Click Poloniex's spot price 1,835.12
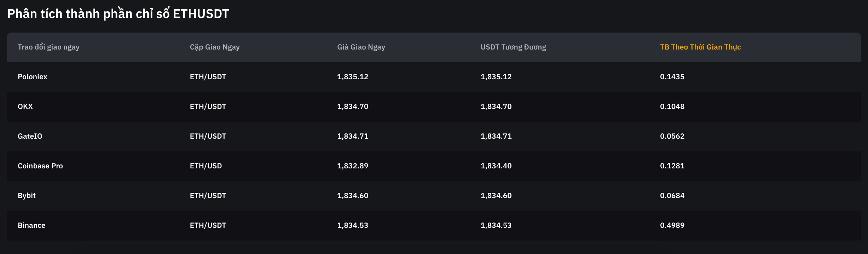Image resolution: width=868 pixels, height=254 pixels. [x=352, y=77]
